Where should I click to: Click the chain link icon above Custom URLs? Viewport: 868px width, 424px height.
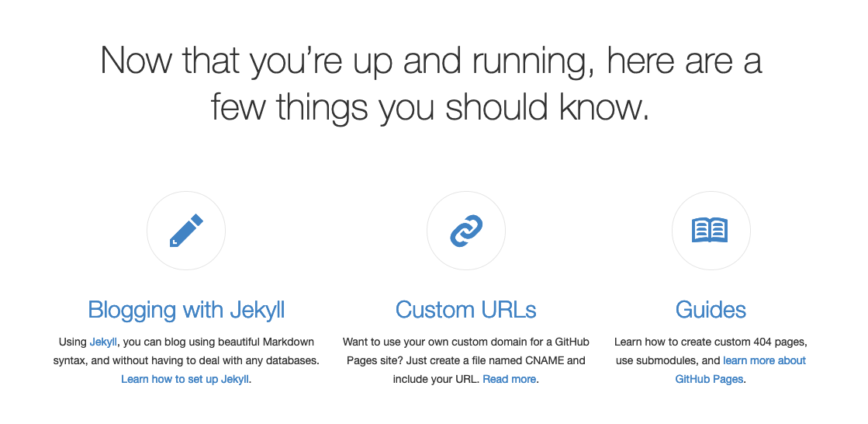(x=466, y=231)
